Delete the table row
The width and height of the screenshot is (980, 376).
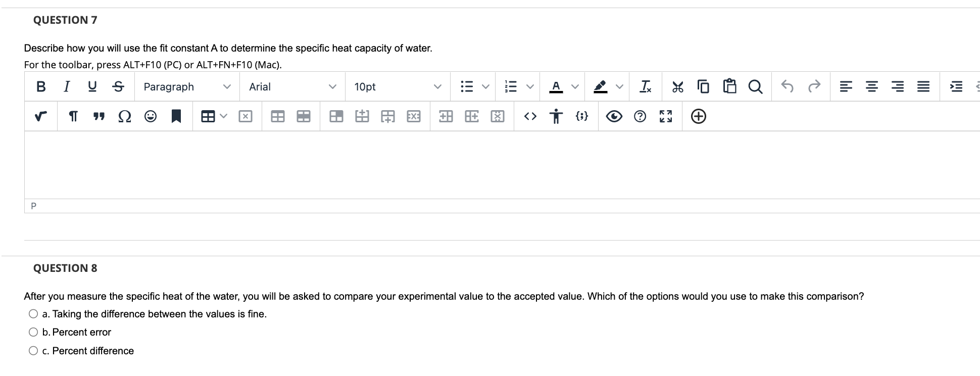(x=413, y=117)
